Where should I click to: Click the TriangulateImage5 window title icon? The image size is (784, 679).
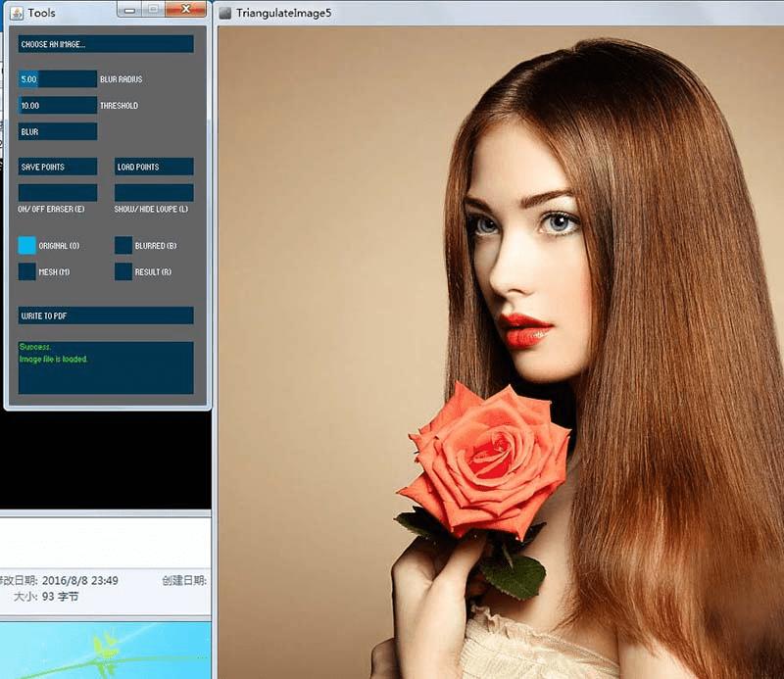[225, 13]
